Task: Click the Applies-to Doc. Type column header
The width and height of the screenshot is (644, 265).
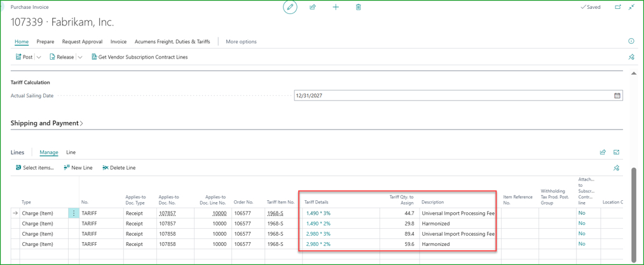Action: 135,200
